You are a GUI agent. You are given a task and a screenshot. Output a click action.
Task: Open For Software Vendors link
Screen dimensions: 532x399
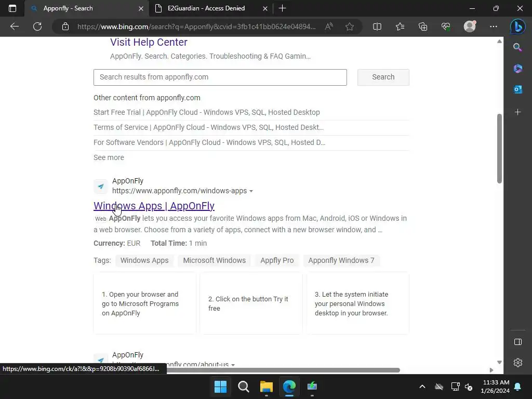click(x=209, y=142)
